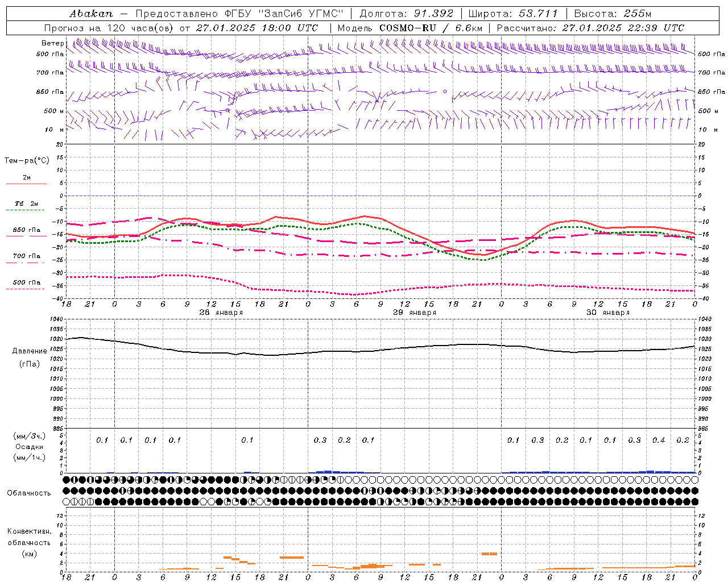This screenshot has height=582, width=728.
Task: Click the 'Конвективн.' convective cloud label
Action: point(29,531)
